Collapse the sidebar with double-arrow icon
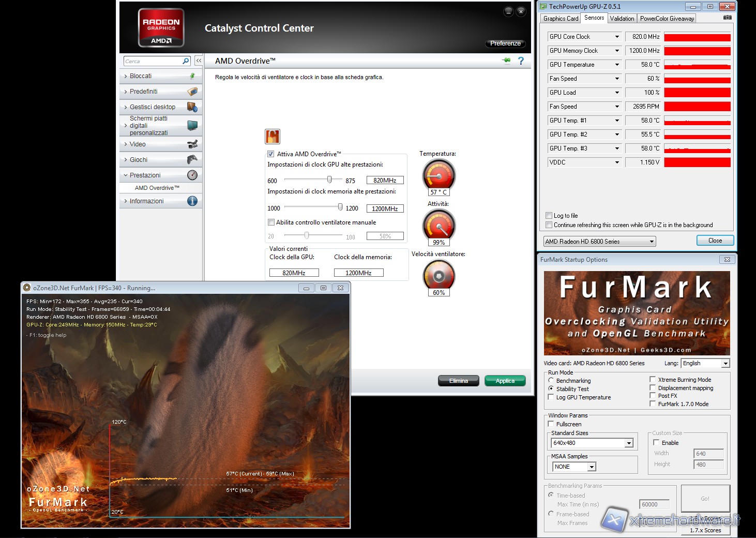 click(x=199, y=61)
